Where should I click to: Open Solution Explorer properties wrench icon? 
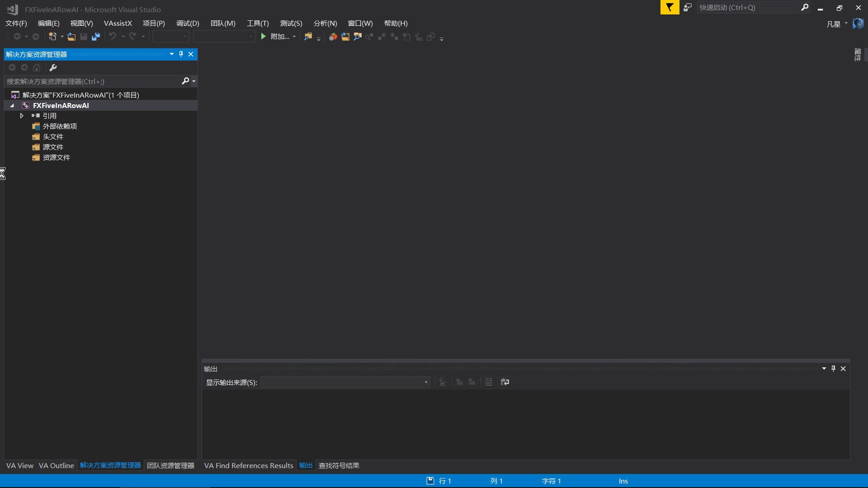tap(53, 68)
